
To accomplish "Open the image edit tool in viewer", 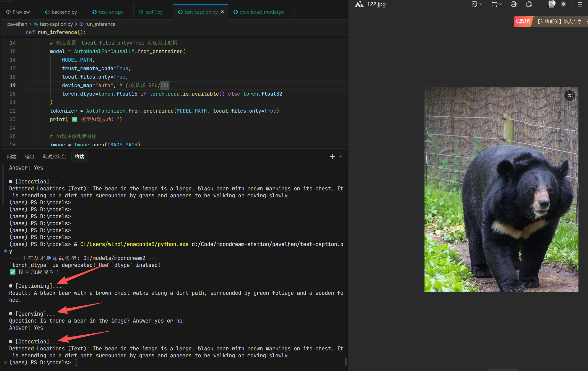I will (x=474, y=4).
